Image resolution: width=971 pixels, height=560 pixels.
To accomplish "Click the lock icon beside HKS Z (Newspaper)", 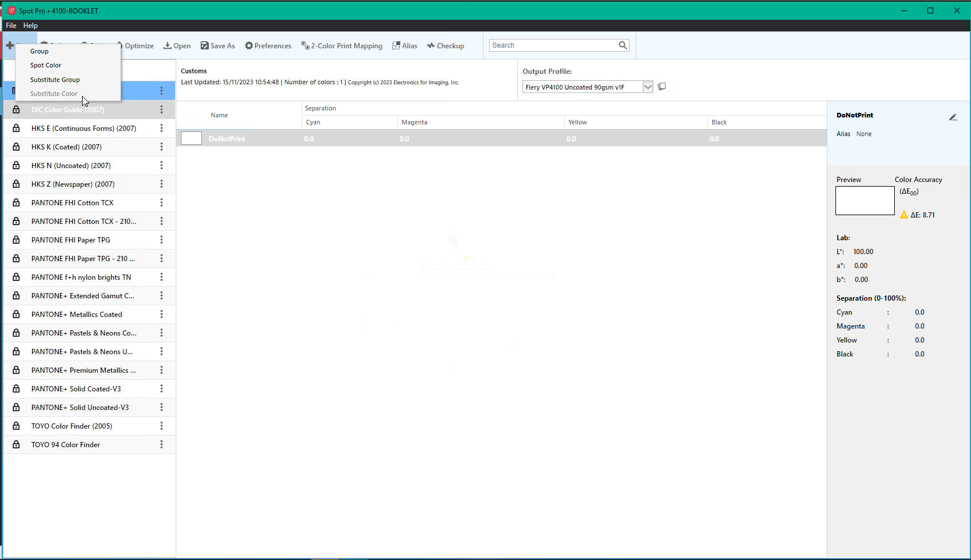I will click(16, 184).
